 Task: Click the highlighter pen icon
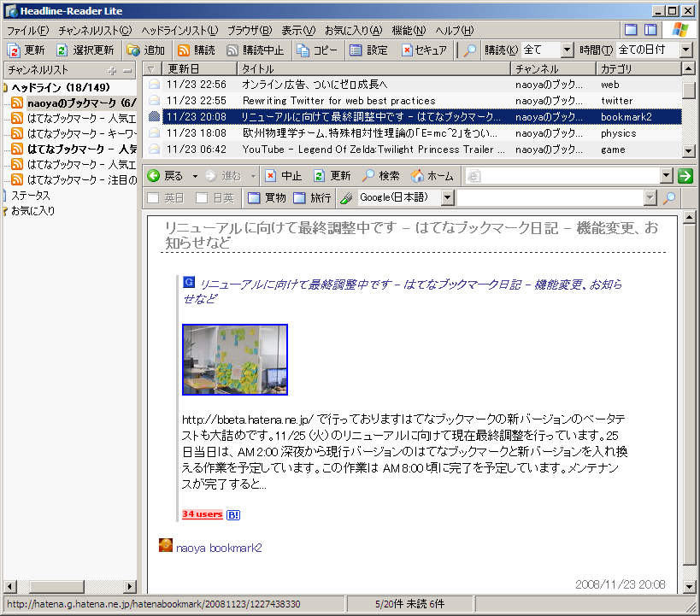[x=346, y=197]
